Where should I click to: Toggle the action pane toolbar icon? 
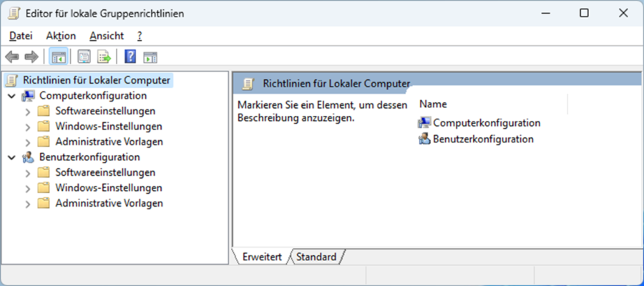click(150, 57)
